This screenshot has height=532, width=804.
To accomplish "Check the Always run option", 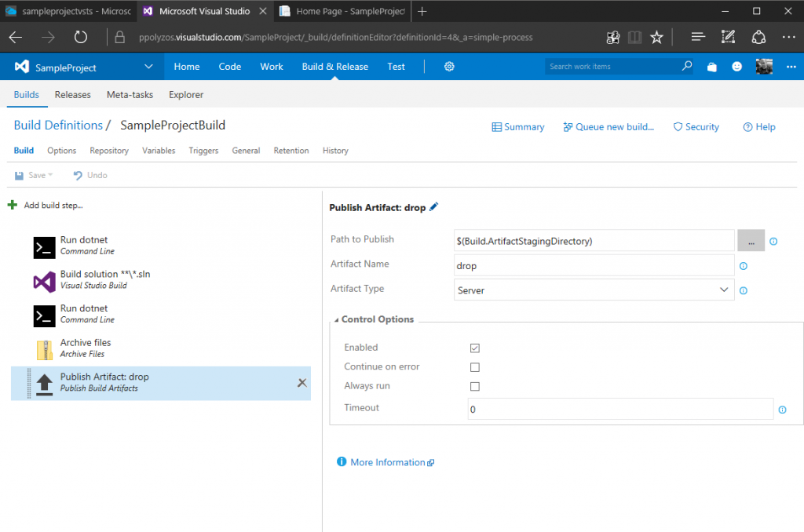I will pos(474,386).
